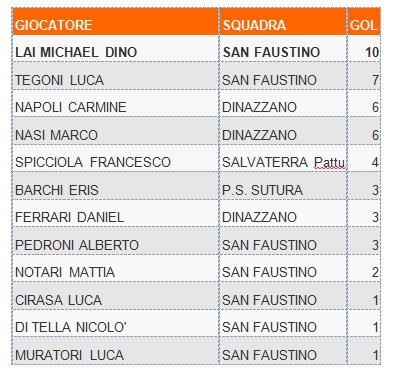Screen dimensions: 393x376
Task: Click the misspelled word Pattu
Action: 329,162
